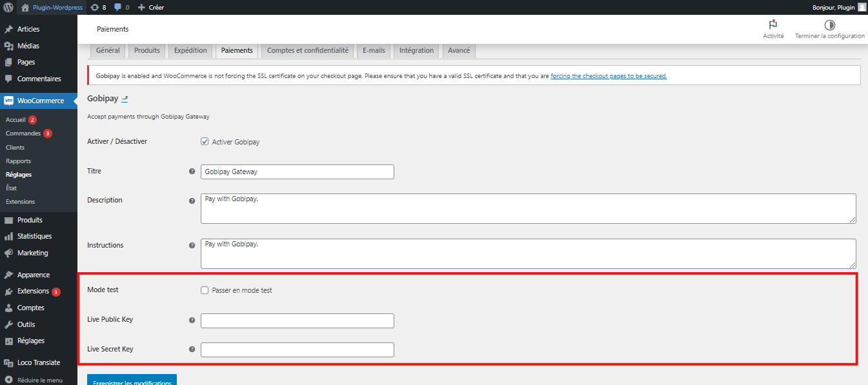Click the WooCommerce logo icon in sidebar

coord(9,101)
